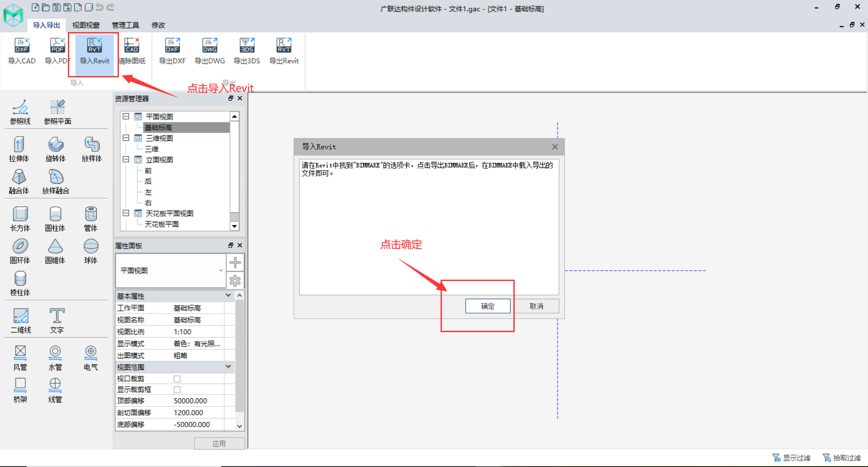Click the 导出Revit export icon
The height and width of the screenshot is (467, 868).
[284, 51]
